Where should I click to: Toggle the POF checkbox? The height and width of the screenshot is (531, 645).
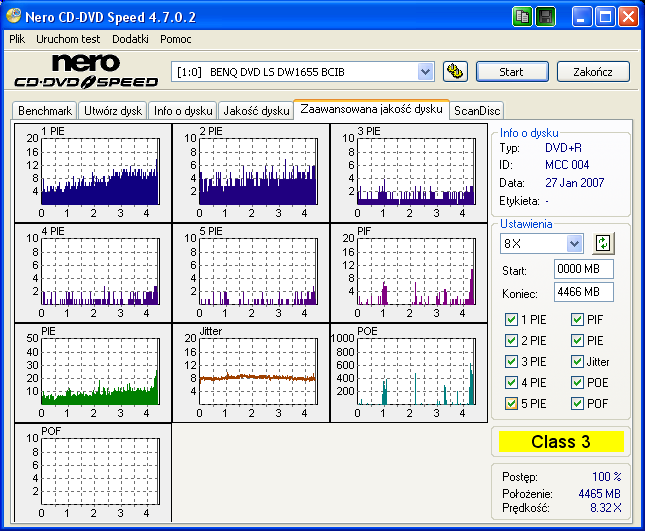click(x=577, y=403)
